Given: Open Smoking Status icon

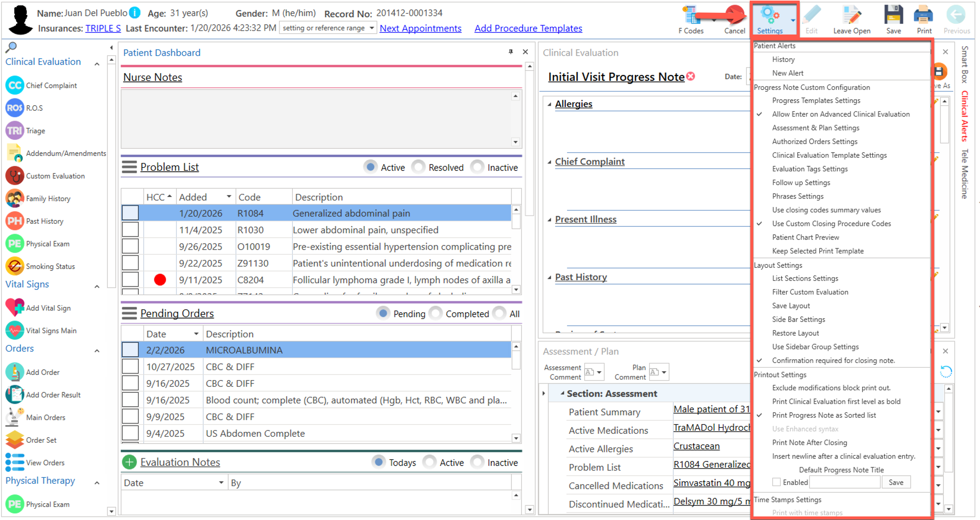Looking at the screenshot, I should [15, 266].
